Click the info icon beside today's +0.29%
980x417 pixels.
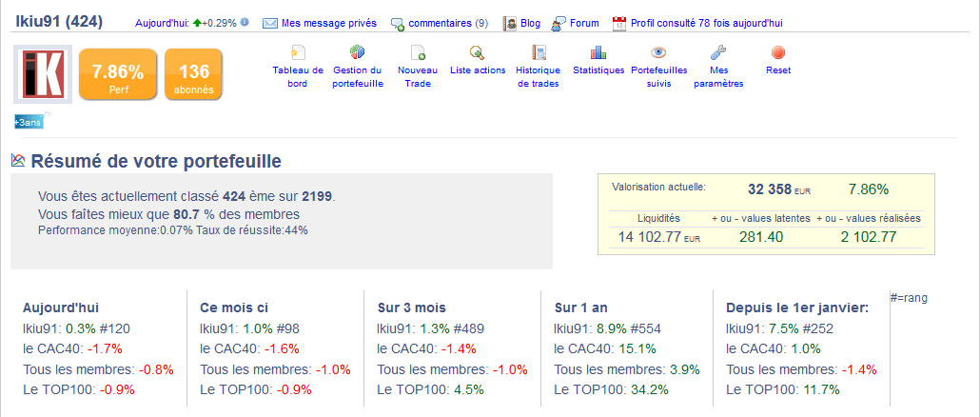(x=245, y=22)
